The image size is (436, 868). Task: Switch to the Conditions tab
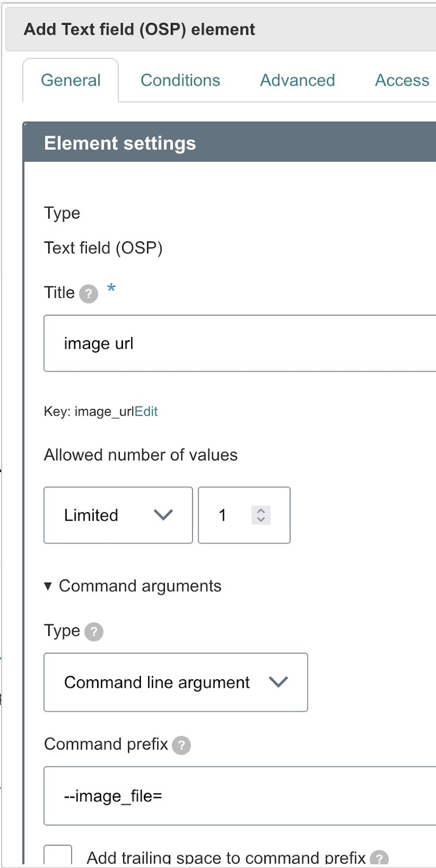coord(180,80)
